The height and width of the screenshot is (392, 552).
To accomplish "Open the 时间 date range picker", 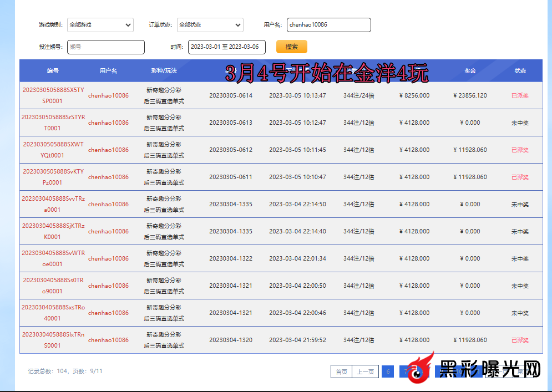I will pos(226,47).
